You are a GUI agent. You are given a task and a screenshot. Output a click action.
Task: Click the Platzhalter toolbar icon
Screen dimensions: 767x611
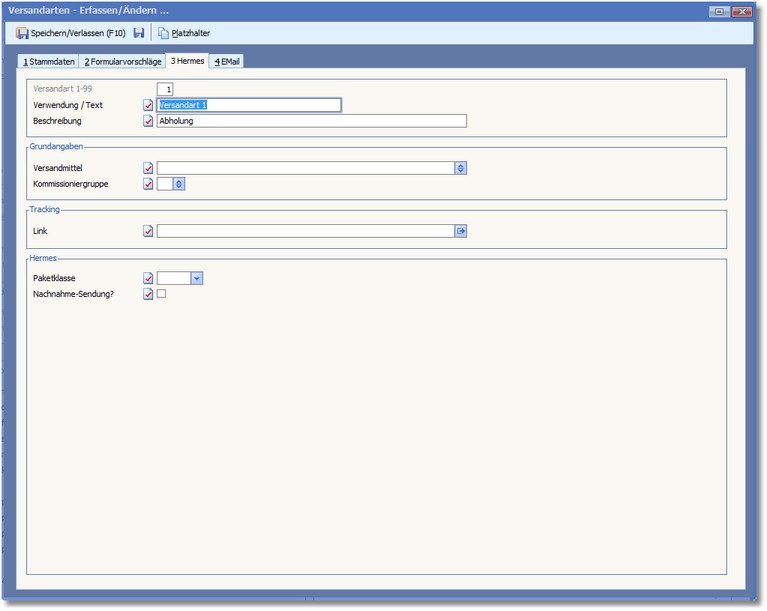[x=163, y=33]
